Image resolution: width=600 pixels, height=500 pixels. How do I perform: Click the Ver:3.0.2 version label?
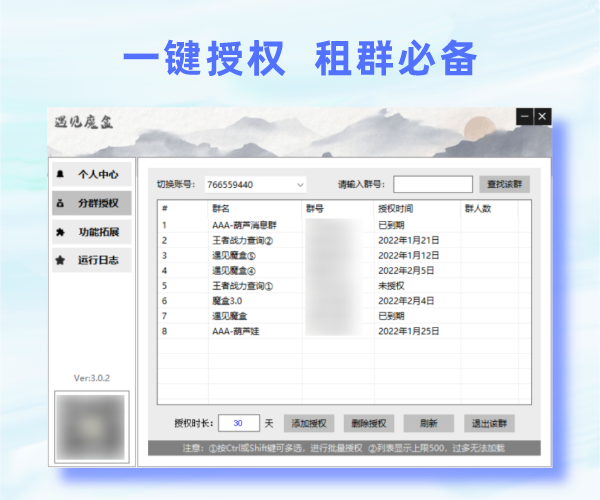[x=92, y=378]
